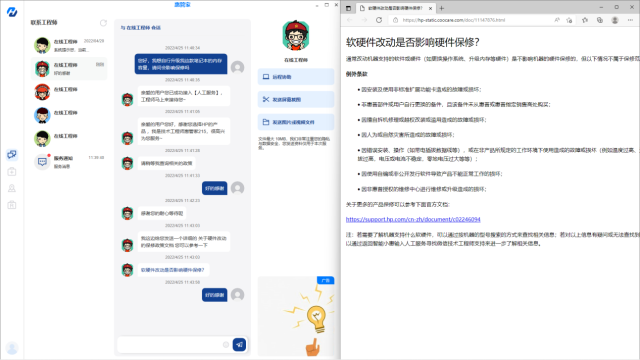
Task: Click the user avatar at the sidebar bottom
Action: (x=12, y=348)
